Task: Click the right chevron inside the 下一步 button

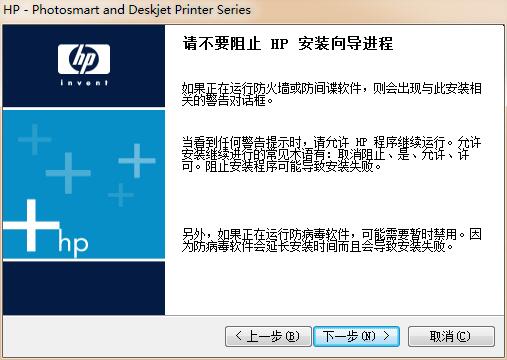Action: 386,336
